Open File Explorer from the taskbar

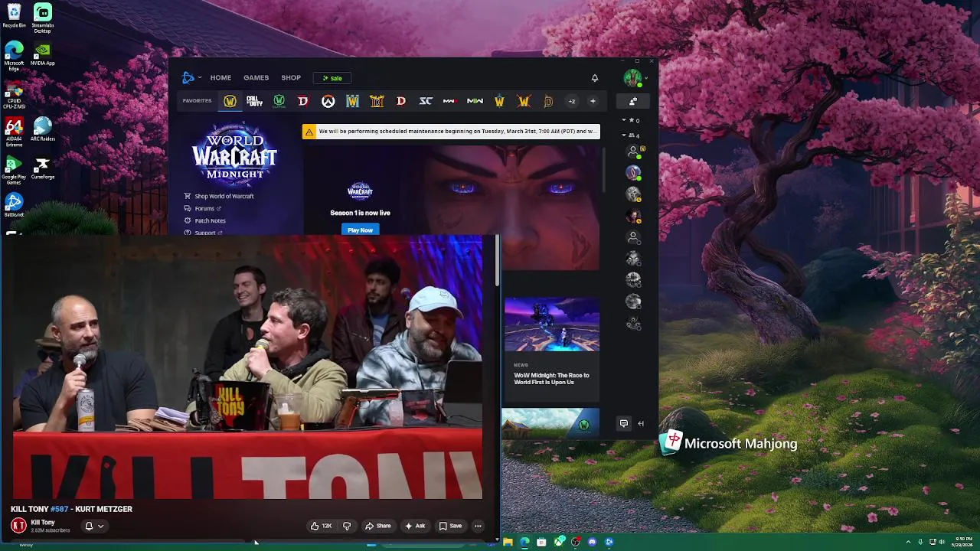coord(508,542)
